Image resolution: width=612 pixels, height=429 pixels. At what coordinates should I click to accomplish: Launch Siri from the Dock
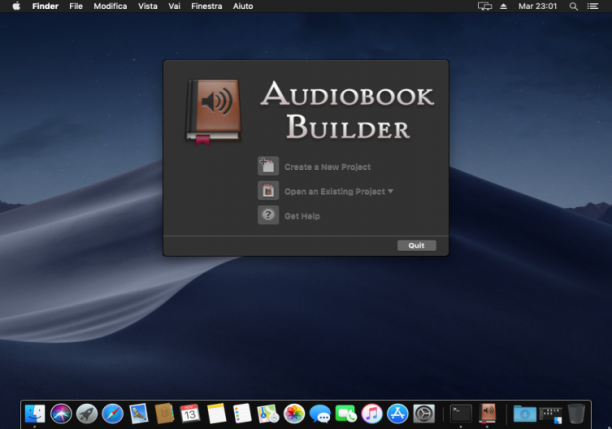[x=61, y=413]
